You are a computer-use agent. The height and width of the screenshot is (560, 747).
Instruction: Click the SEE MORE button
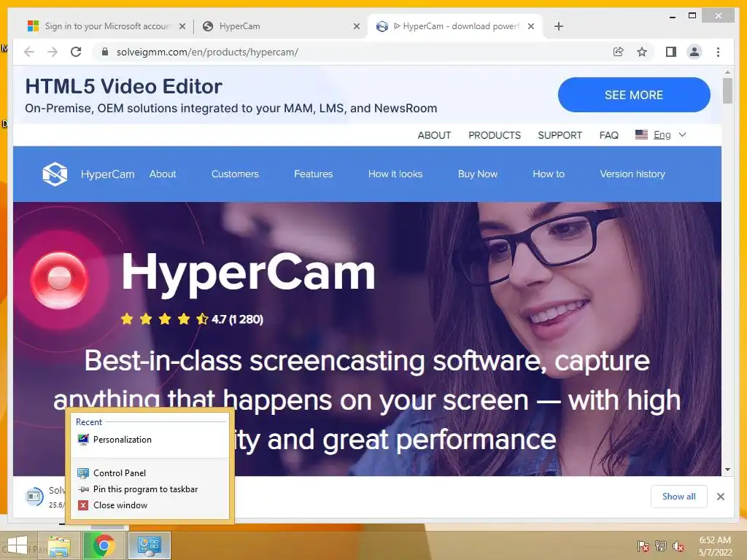(634, 95)
